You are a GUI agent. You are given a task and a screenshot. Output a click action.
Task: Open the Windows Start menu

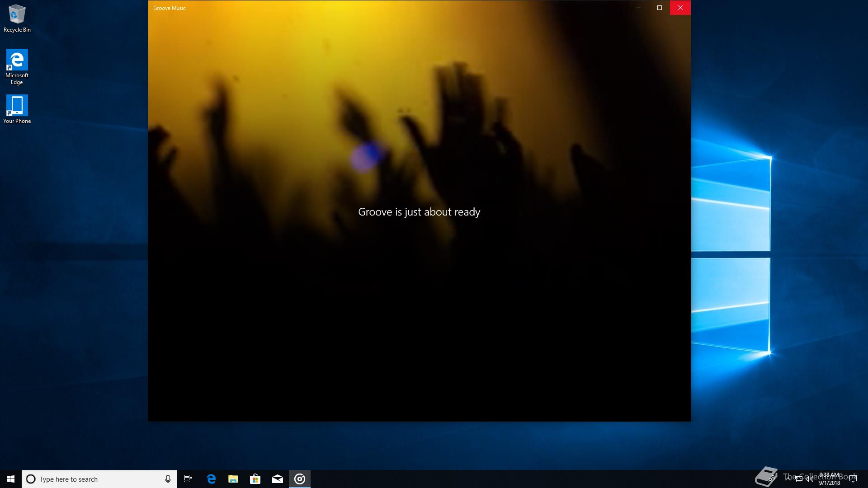[11, 479]
